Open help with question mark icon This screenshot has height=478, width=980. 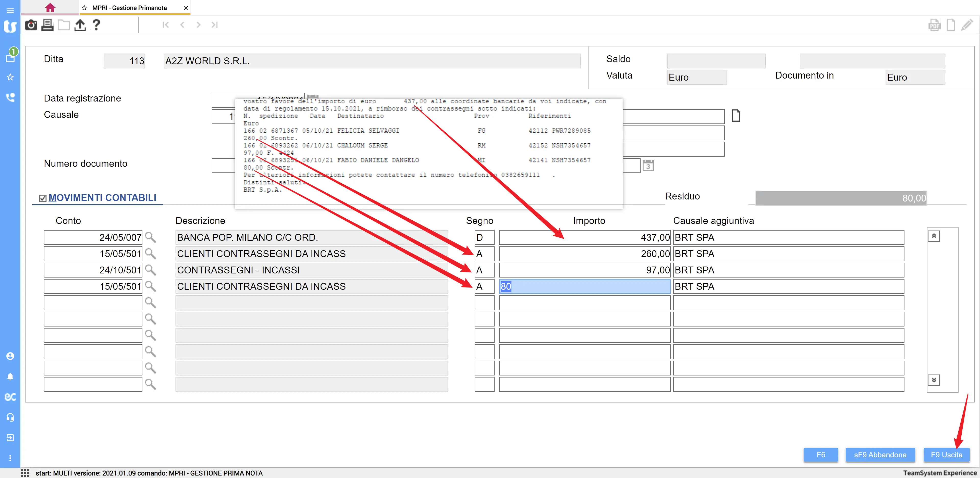click(96, 25)
